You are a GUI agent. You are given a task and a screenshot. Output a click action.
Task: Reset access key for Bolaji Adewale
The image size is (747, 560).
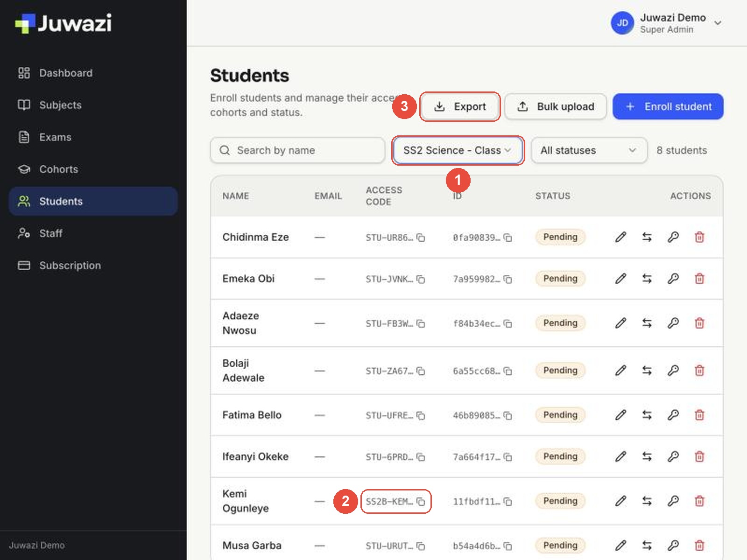click(x=673, y=371)
